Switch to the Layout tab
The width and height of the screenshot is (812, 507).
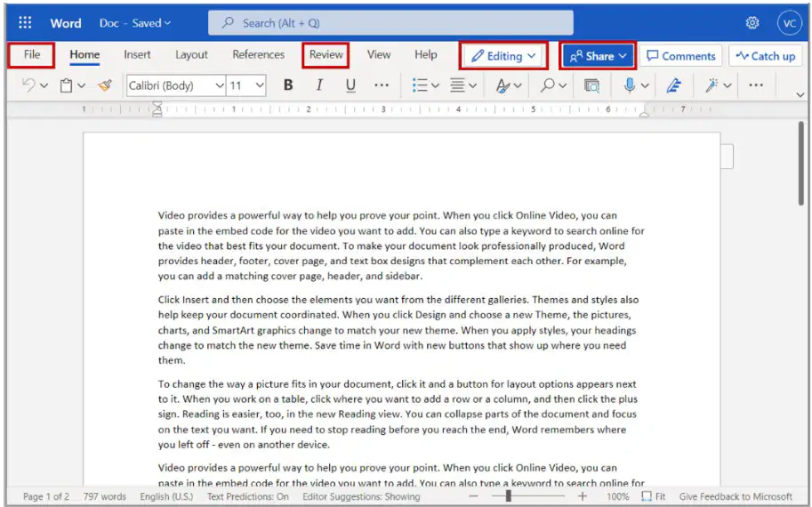pyautogui.click(x=191, y=54)
